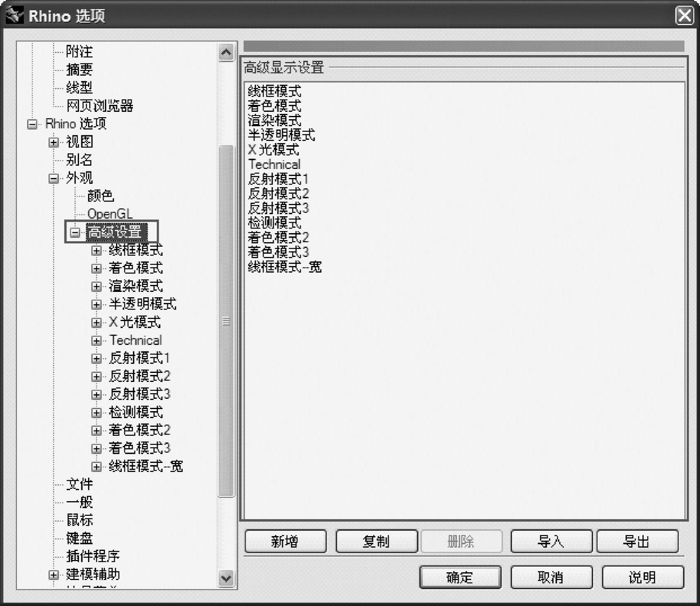
Task: Expand 检测模式 node in tree
Action: click(x=96, y=413)
